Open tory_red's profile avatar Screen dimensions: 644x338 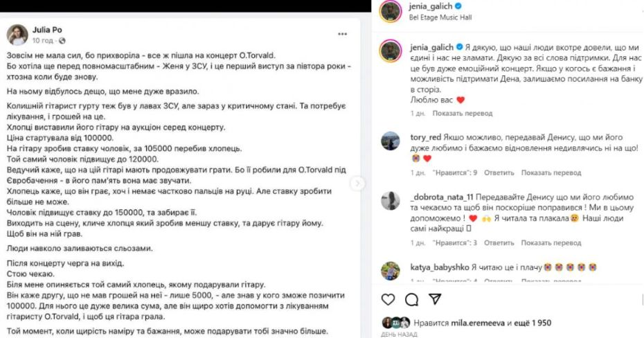[x=391, y=141]
